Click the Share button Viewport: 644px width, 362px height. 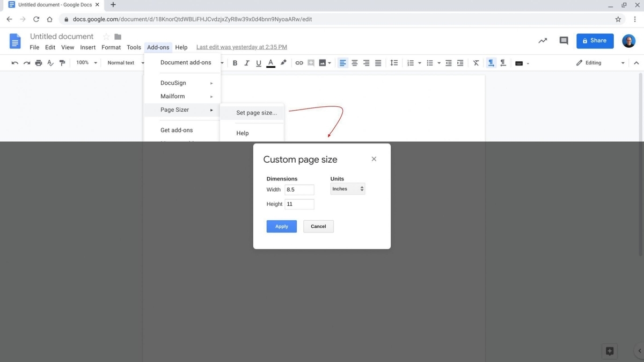595,40
